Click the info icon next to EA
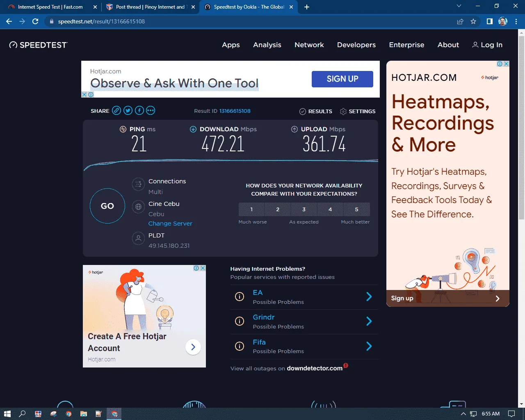 (x=240, y=297)
